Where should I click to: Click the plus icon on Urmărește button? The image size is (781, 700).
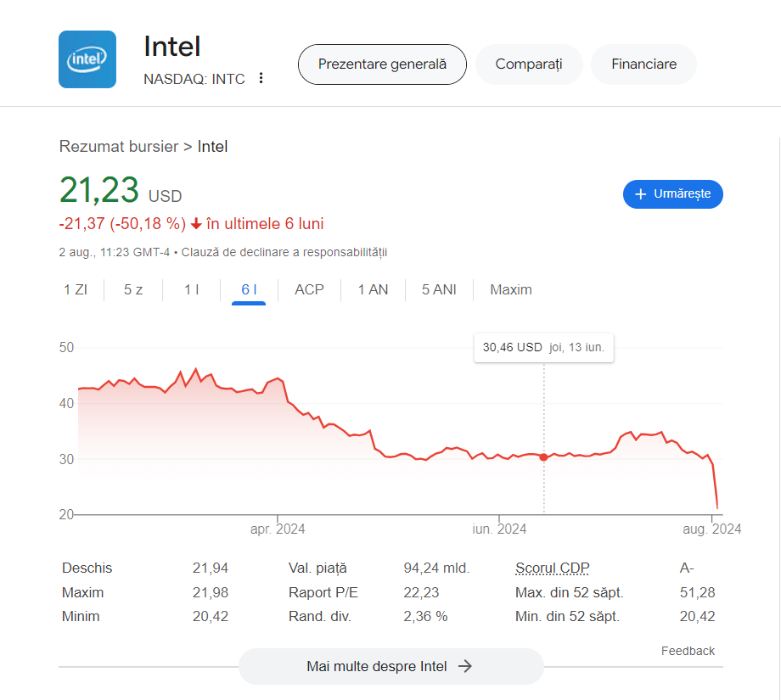click(x=641, y=194)
